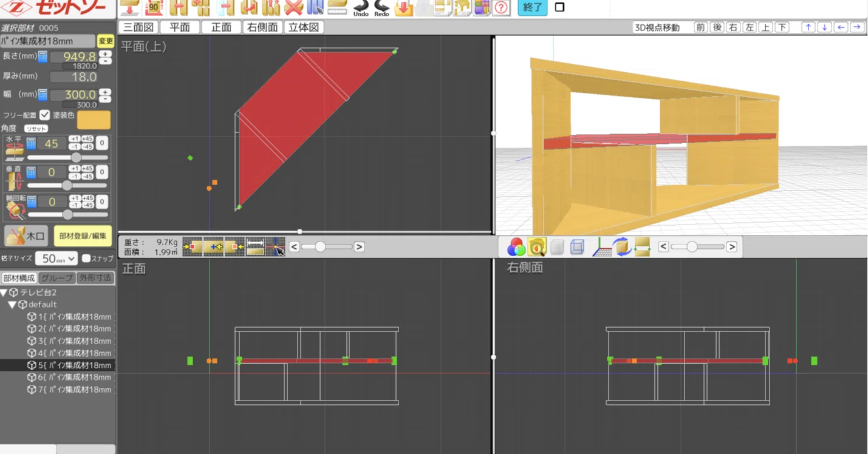Click the double-arrow width alignment icon
The height and width of the screenshot is (454, 868).
tap(255, 246)
